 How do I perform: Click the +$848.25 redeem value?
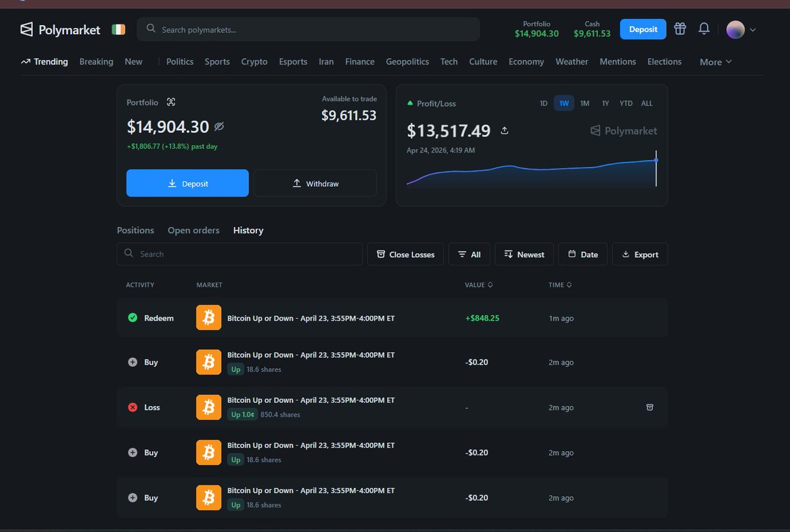pyautogui.click(x=482, y=318)
